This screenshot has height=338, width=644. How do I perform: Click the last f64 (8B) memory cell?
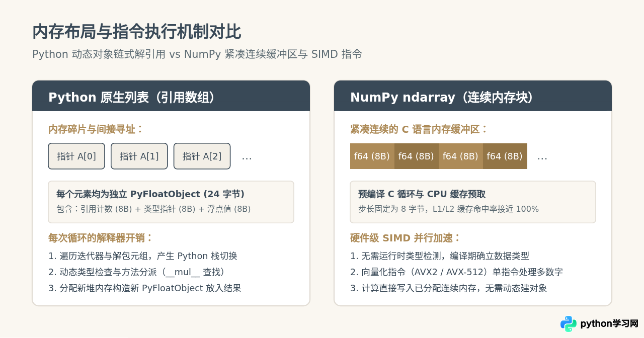(x=505, y=156)
